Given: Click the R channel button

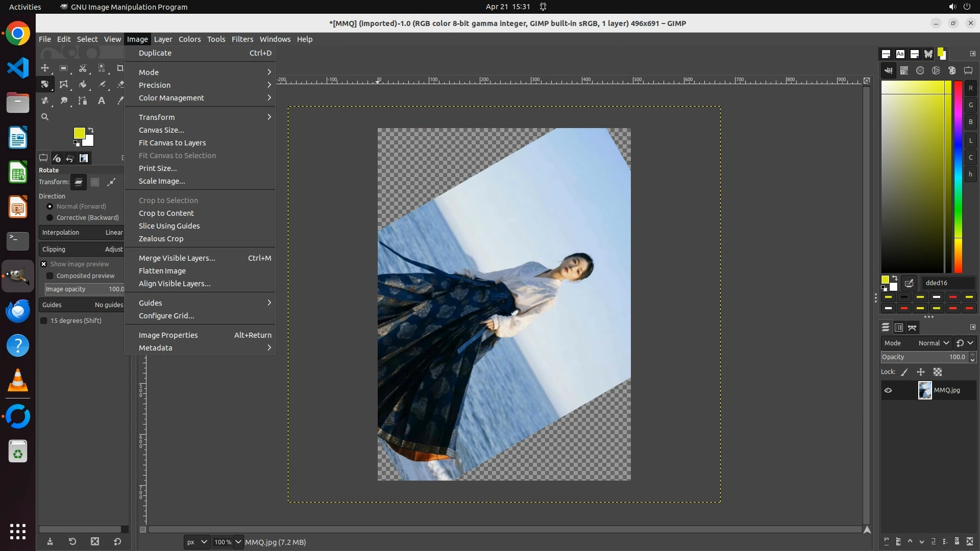Looking at the screenshot, I should coord(970,88).
